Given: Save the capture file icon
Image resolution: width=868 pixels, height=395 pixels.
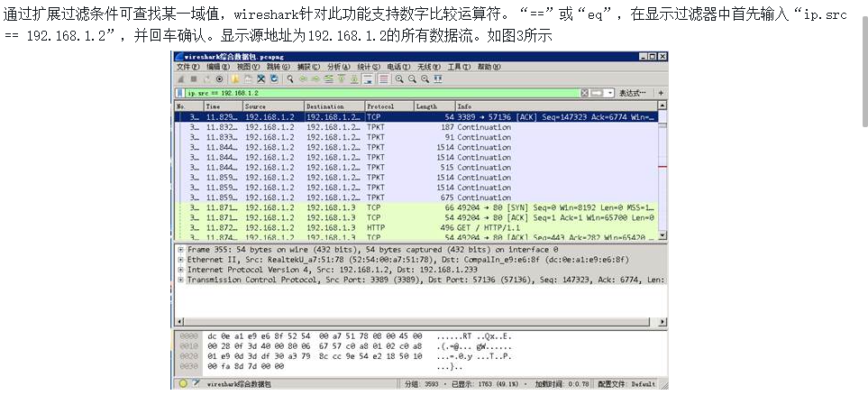Looking at the screenshot, I should 248,79.
